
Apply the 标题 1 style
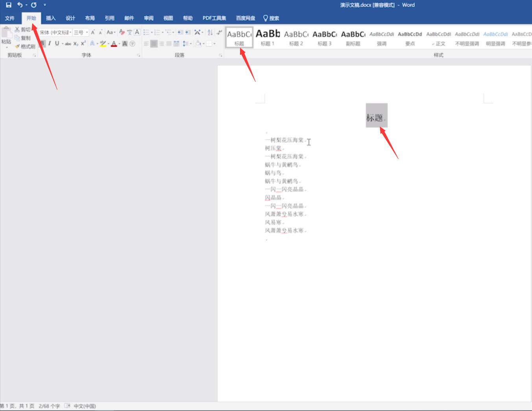pos(268,38)
